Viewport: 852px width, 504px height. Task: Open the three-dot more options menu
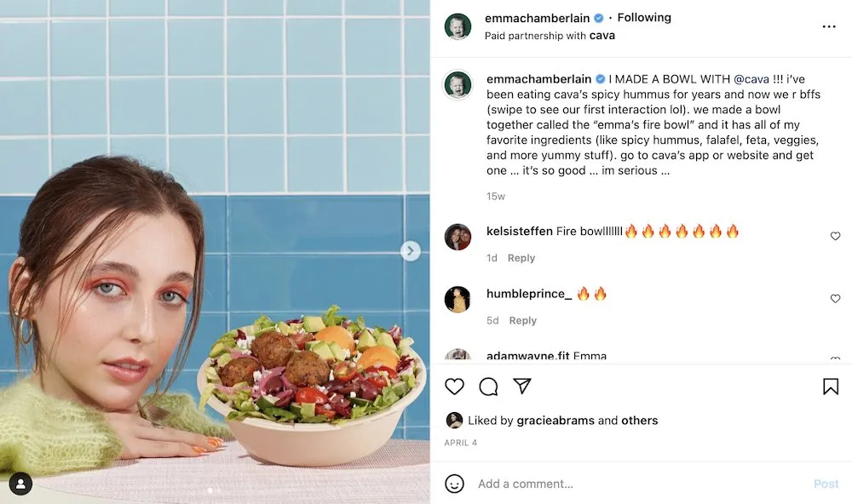(x=829, y=26)
